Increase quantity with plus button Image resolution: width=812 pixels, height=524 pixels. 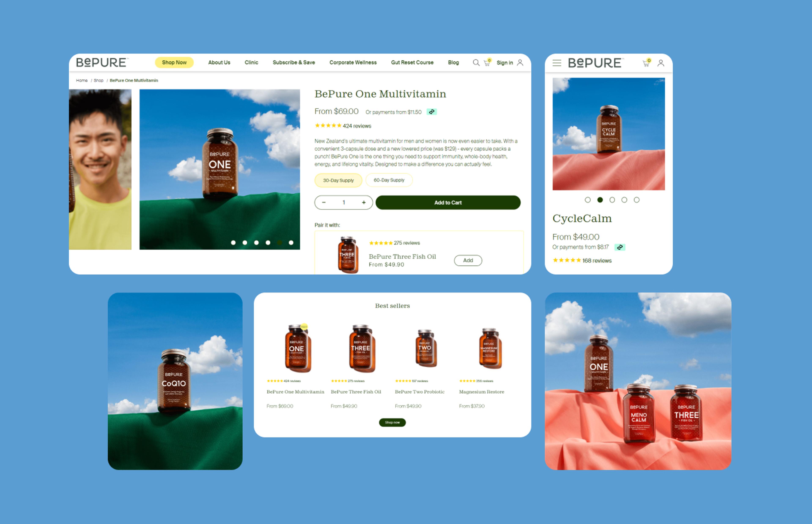[x=364, y=202]
